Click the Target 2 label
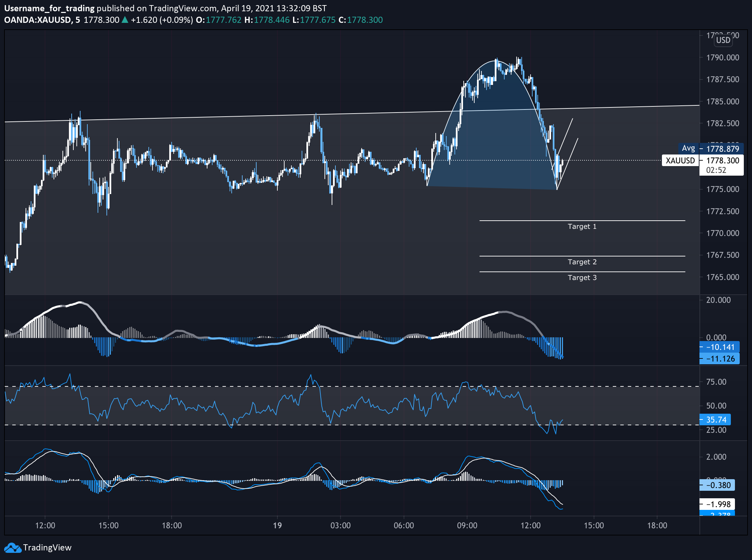Image resolution: width=752 pixels, height=560 pixels. pyautogui.click(x=582, y=262)
